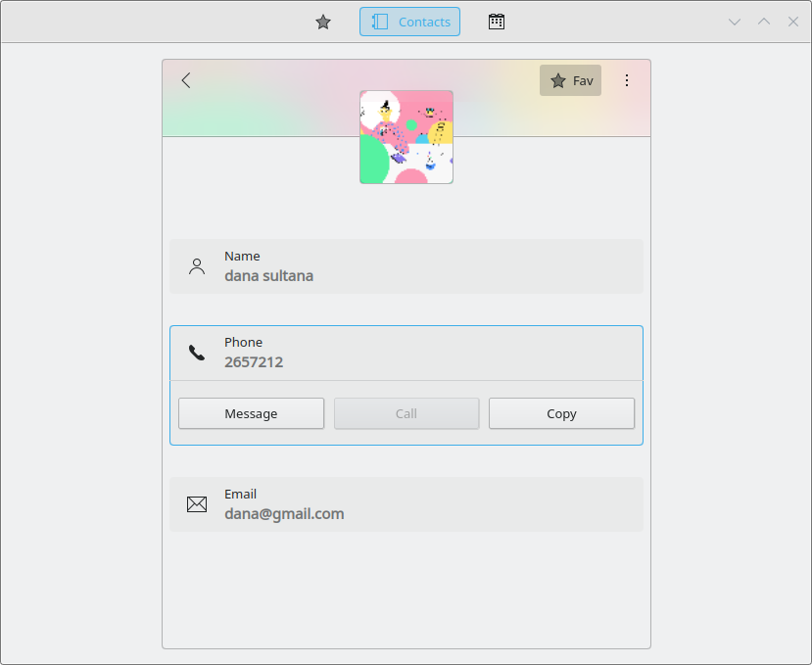Copy the phone number

point(561,413)
